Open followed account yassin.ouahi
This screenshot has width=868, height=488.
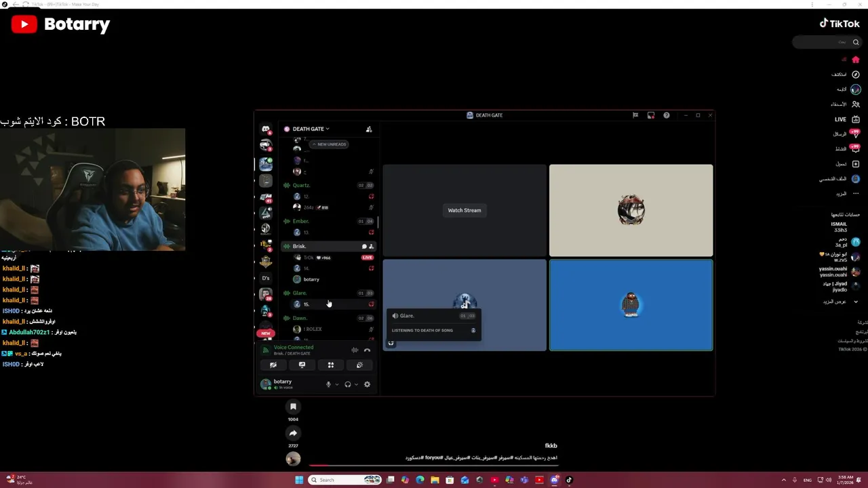click(x=840, y=272)
